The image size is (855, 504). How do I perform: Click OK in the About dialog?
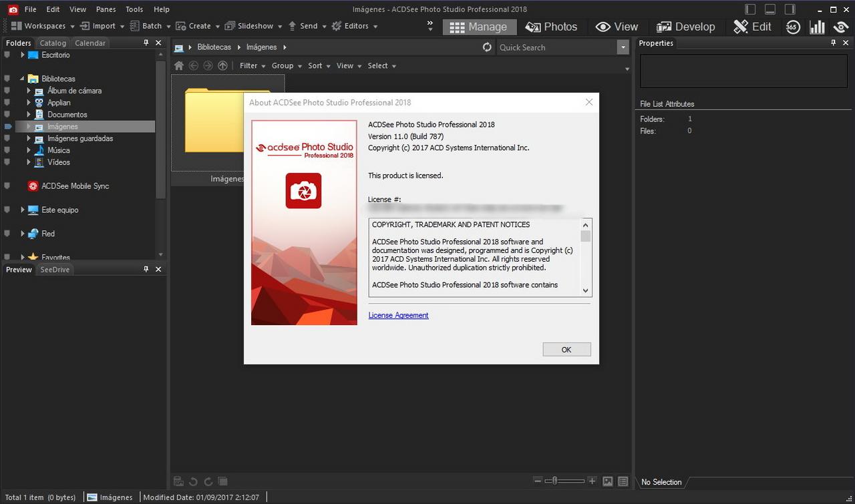point(566,349)
